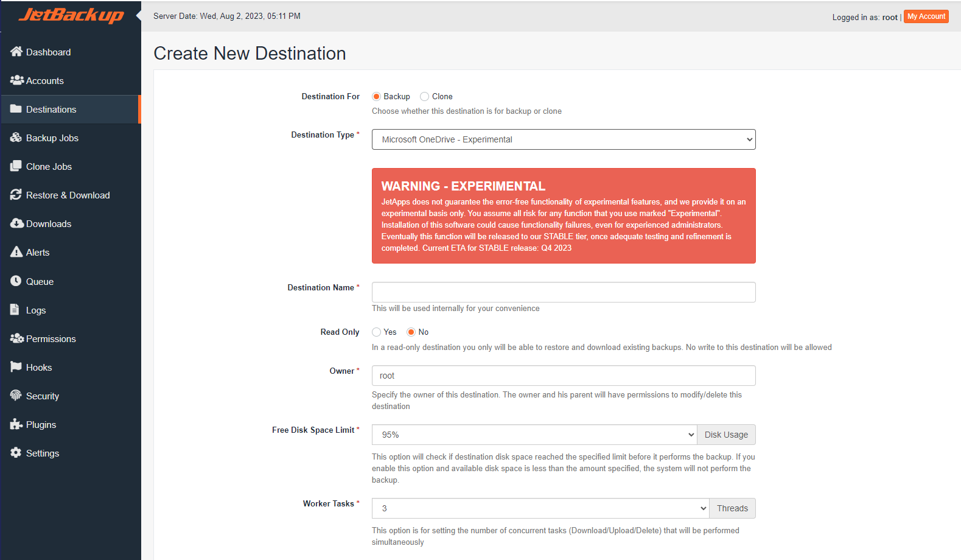The width and height of the screenshot is (961, 560).
Task: Click the Queue clock icon
Action: tap(16, 281)
